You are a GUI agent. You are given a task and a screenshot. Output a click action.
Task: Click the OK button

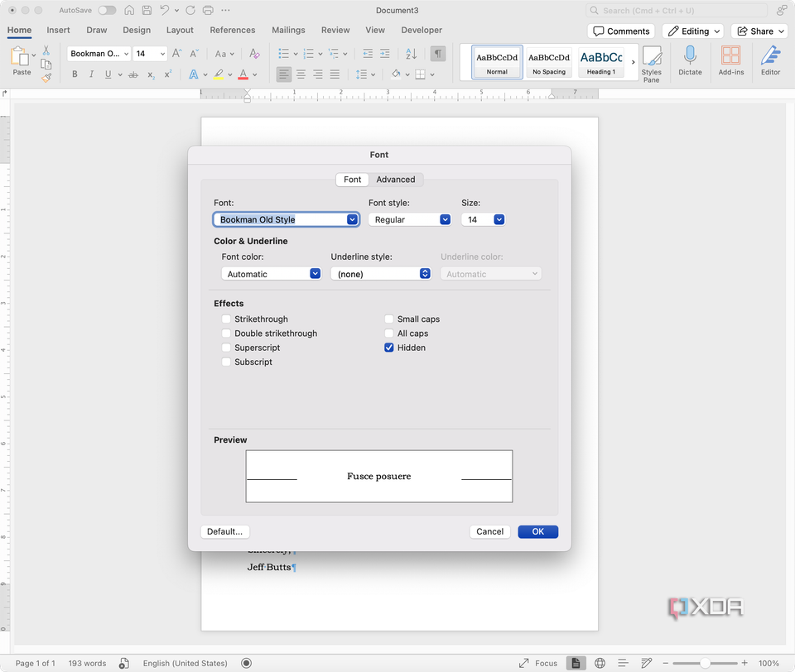pos(537,531)
